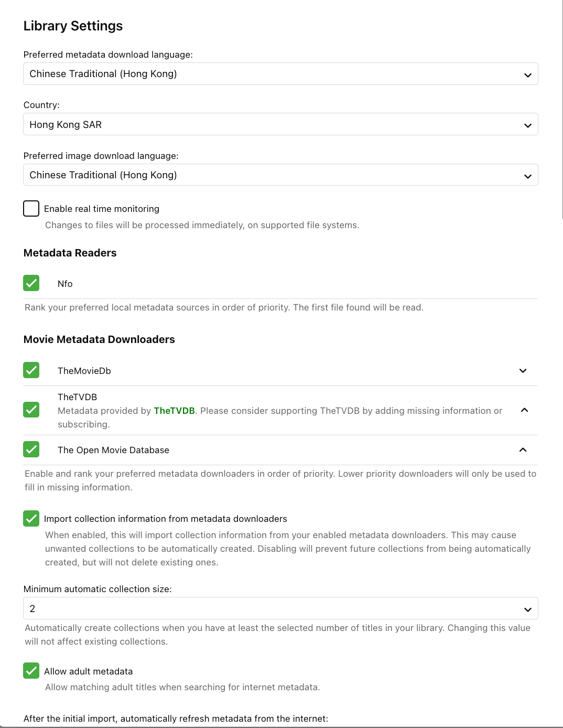563x728 pixels.
Task: Click the Nfo reader label
Action: point(65,284)
